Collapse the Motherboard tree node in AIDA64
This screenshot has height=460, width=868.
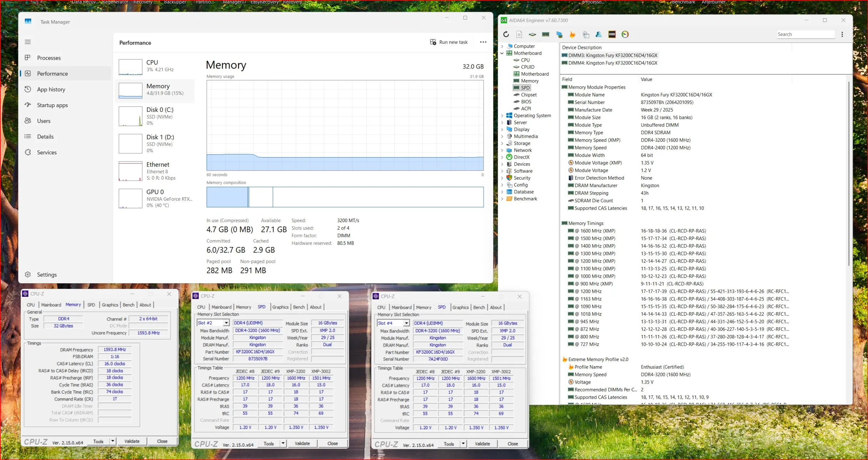(x=502, y=53)
